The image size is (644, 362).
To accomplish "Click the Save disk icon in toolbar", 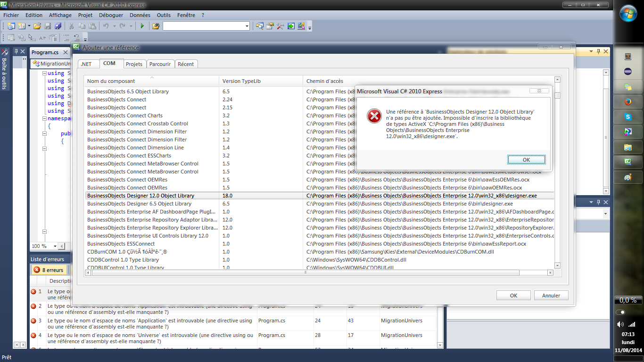I will (x=48, y=26).
